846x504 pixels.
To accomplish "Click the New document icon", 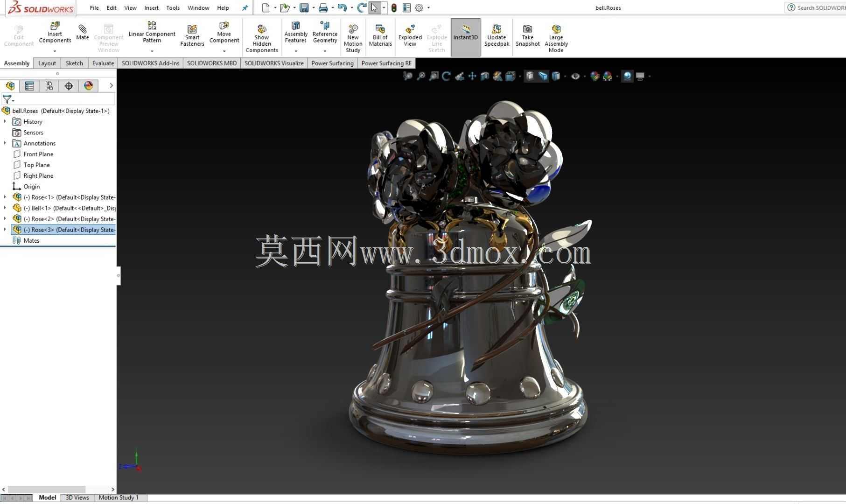I will point(266,8).
